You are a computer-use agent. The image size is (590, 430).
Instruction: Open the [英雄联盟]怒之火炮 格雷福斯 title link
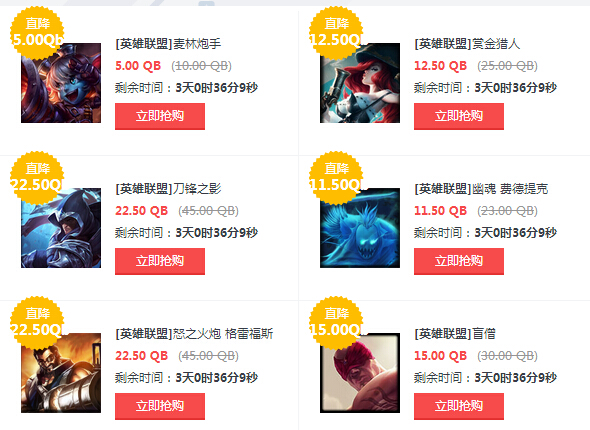click(x=194, y=334)
